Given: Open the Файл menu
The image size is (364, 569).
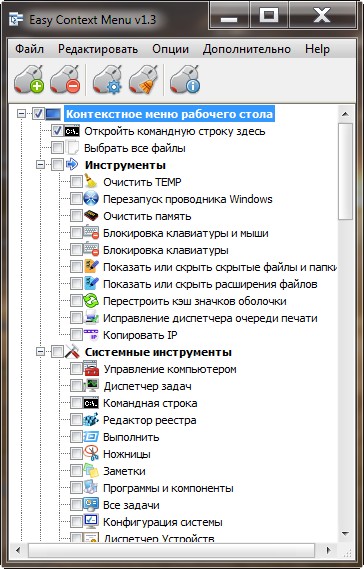Looking at the screenshot, I should coord(29,49).
